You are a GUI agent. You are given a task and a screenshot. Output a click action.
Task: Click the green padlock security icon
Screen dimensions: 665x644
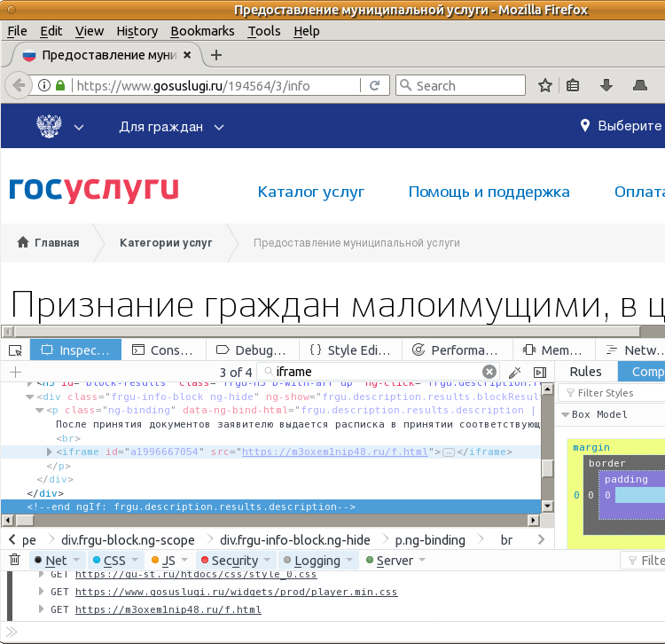tap(60, 86)
